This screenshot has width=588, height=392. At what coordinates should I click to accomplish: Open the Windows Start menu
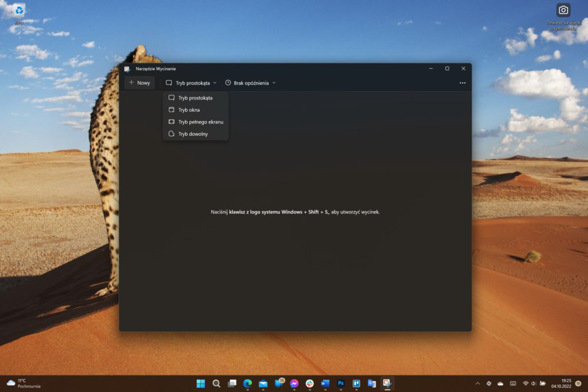click(x=201, y=383)
